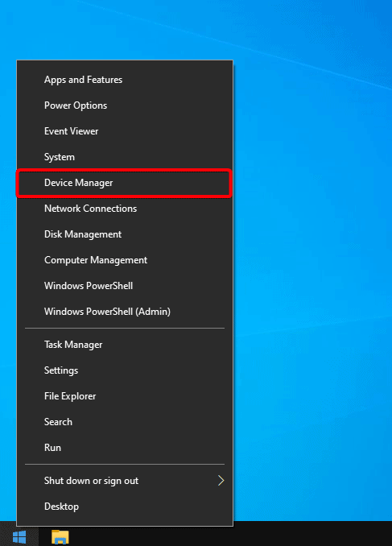
Task: Expand the Shut down or sign out arrow
Action: tap(221, 481)
